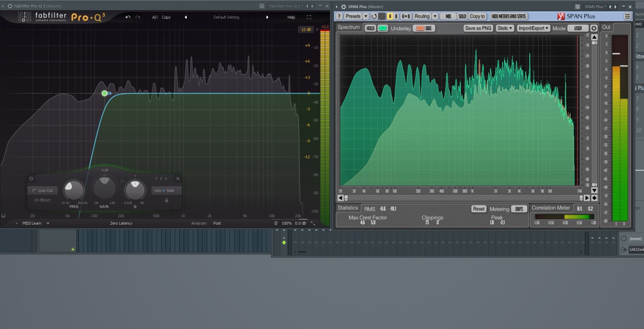Toggle DBFS metering mode
Screen dimensions: 644x329
point(519,209)
